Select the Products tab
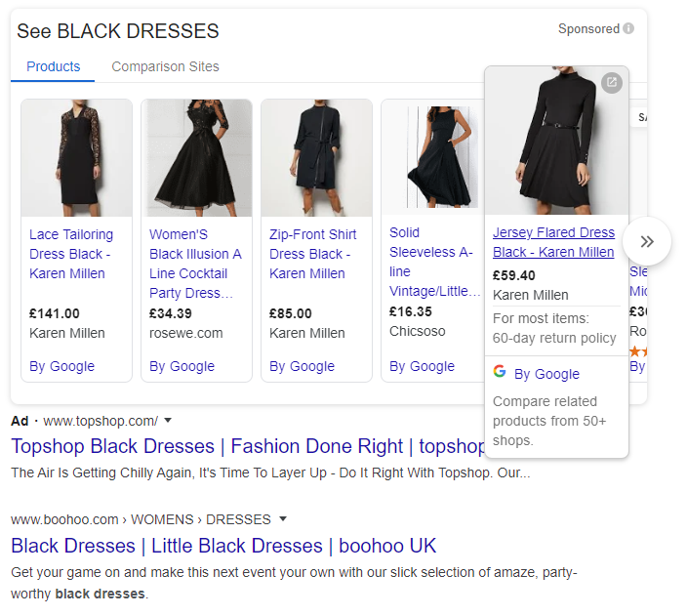Image resolution: width=687 pixels, height=616 pixels. [54, 67]
